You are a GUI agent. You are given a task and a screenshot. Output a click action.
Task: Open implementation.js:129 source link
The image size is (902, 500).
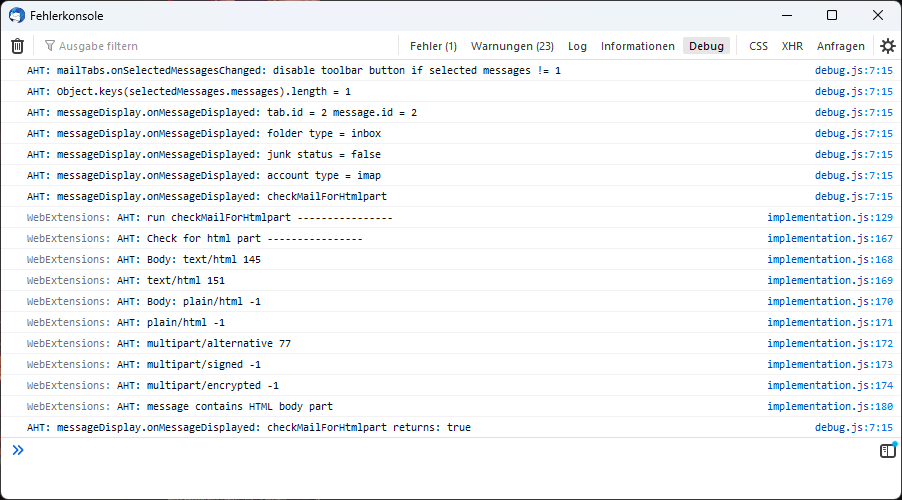[x=829, y=217]
